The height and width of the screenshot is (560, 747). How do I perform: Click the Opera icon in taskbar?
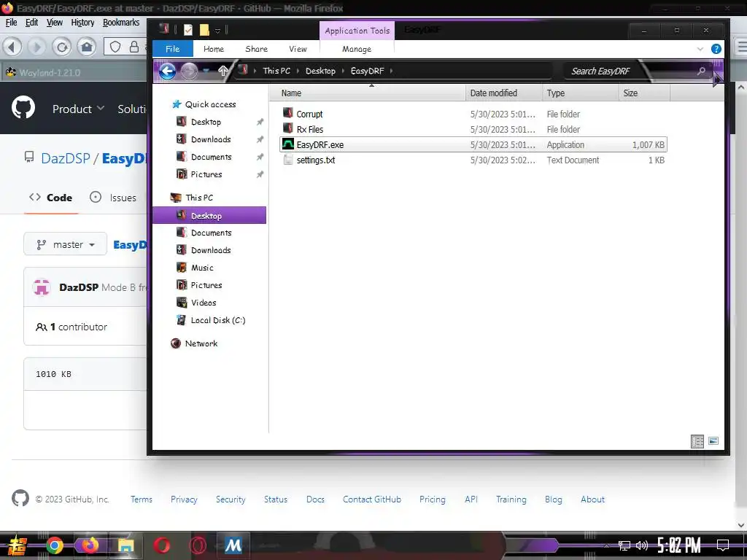pyautogui.click(x=161, y=545)
